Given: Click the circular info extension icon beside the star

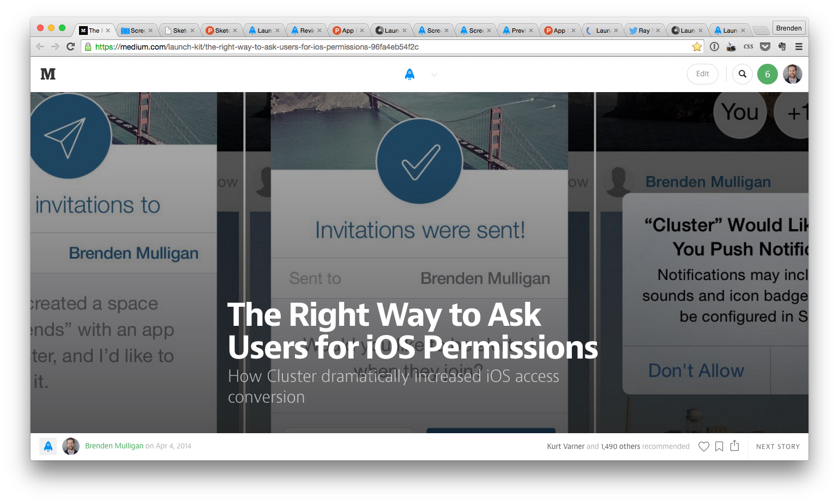Looking at the screenshot, I should click(x=714, y=47).
